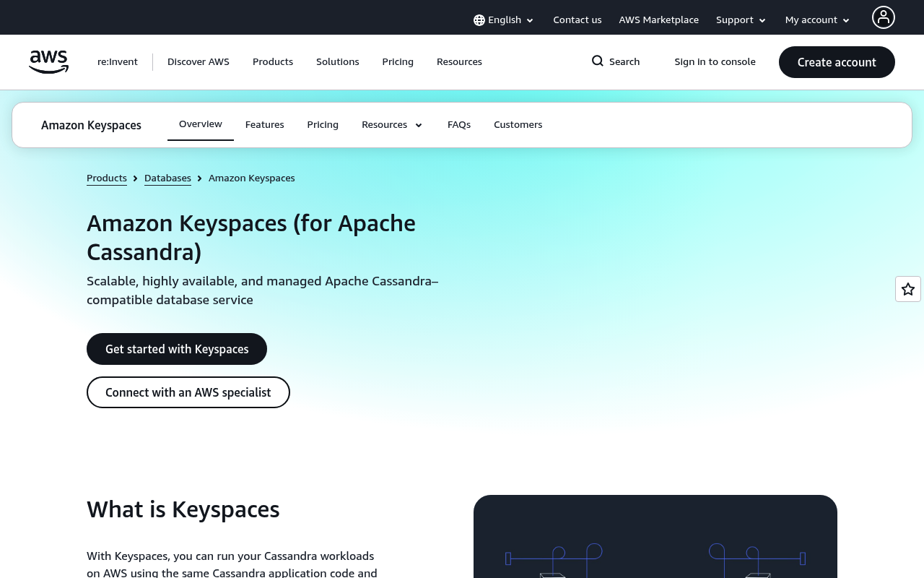Expand the Support dropdown
This screenshot has height=578, width=924.
click(741, 20)
